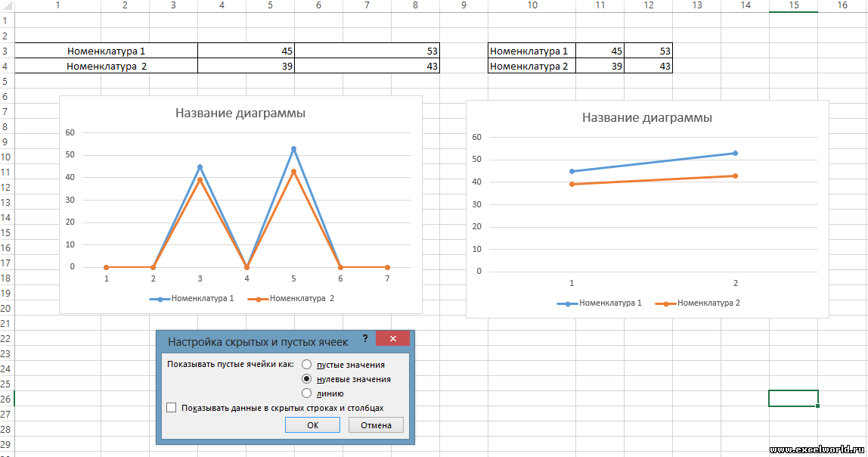Viewport: 868px width, 457px height.
Task: Select cell 'Номенклатура 2' in left table
Action: coord(107,66)
